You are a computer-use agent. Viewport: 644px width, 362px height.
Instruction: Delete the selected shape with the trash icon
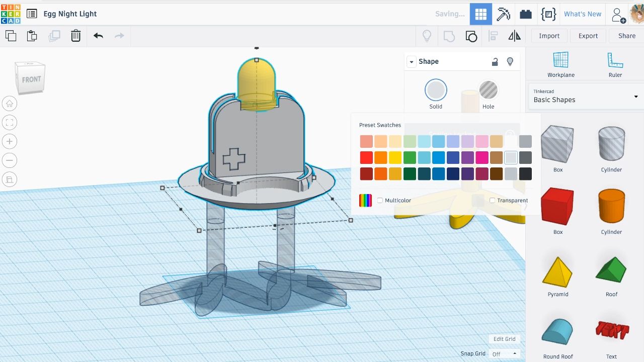75,36
